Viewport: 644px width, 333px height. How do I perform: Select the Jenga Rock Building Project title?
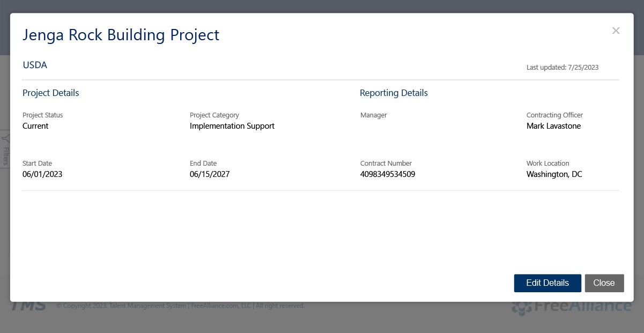click(x=121, y=35)
